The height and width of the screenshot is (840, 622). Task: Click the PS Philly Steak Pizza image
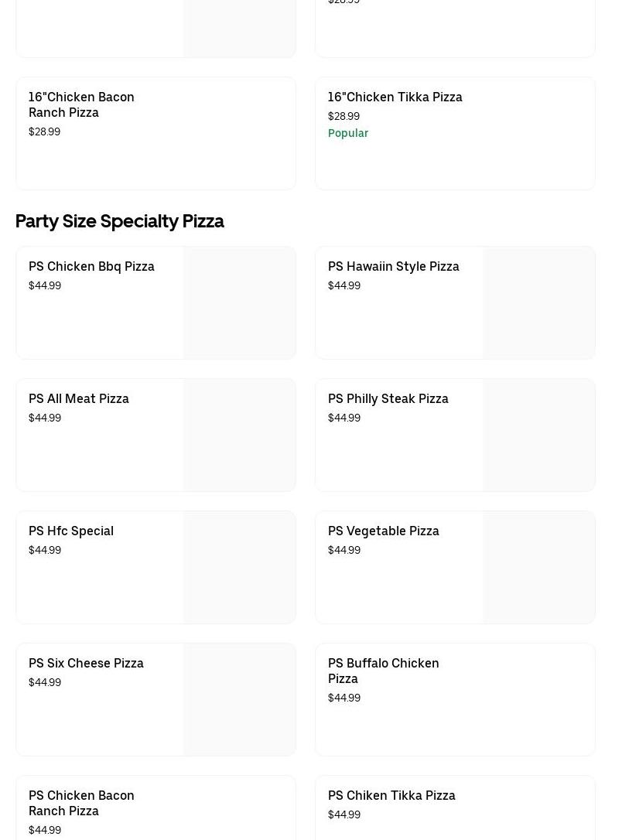pyautogui.click(x=539, y=435)
